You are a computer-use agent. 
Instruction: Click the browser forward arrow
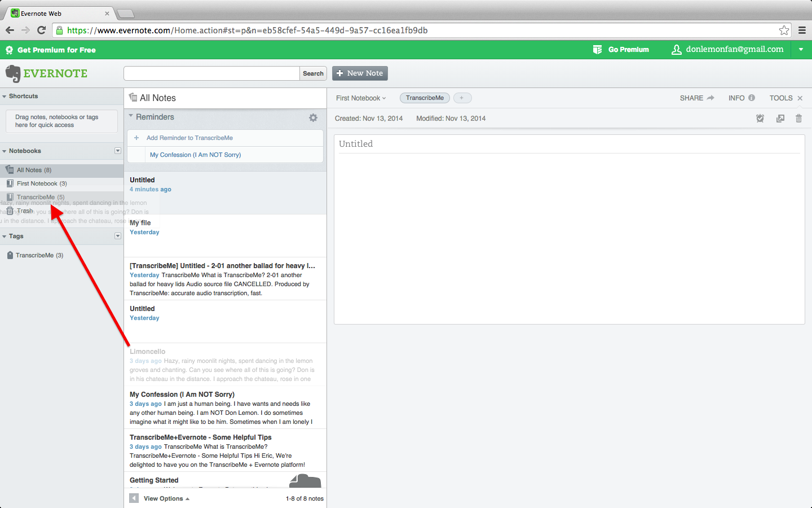point(25,30)
